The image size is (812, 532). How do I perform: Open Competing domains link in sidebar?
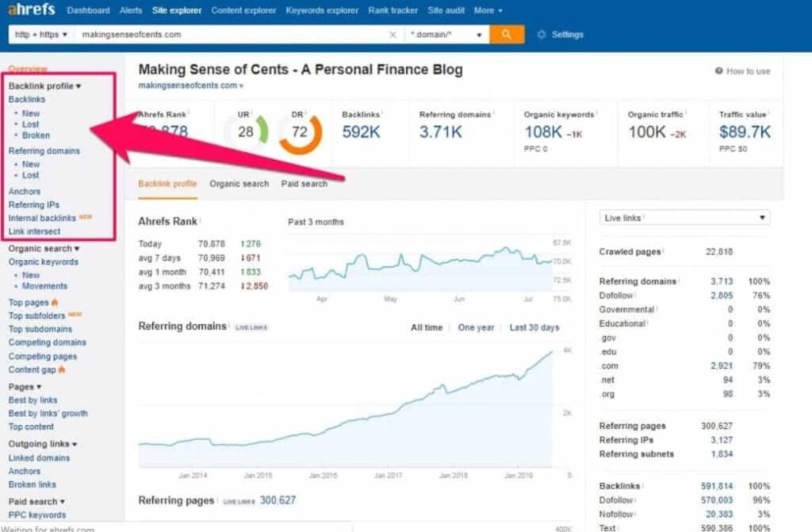pos(47,343)
